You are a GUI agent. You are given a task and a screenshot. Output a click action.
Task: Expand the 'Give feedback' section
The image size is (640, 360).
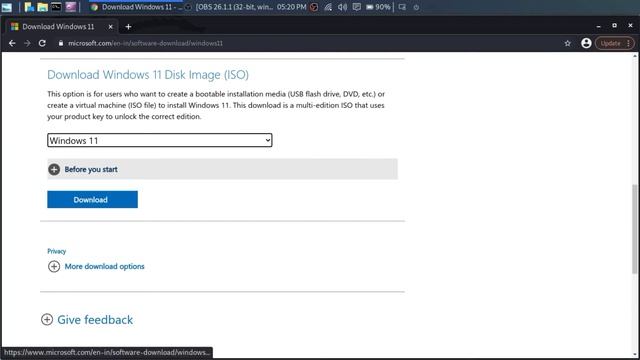[87, 320]
